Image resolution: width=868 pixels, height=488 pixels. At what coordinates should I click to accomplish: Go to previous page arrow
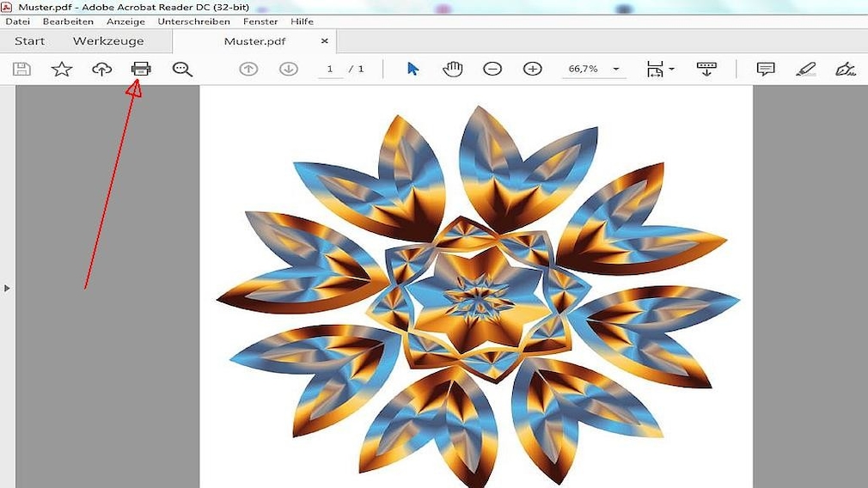[248, 69]
